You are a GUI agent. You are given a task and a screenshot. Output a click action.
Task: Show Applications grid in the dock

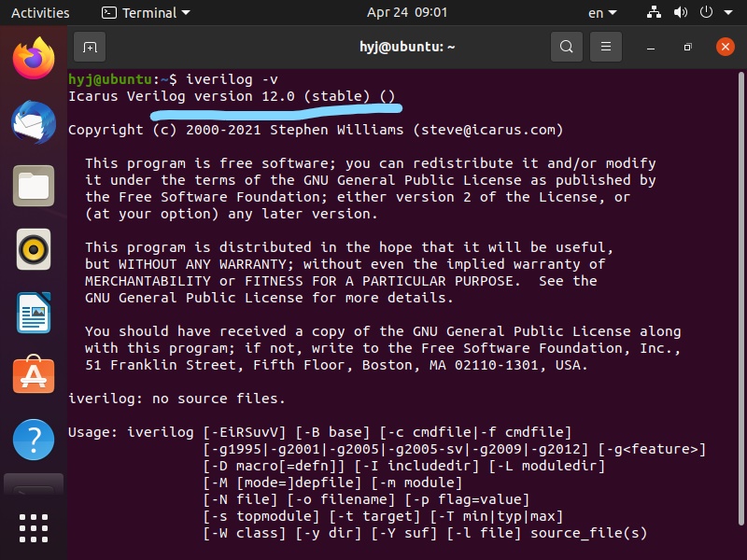(x=33, y=529)
